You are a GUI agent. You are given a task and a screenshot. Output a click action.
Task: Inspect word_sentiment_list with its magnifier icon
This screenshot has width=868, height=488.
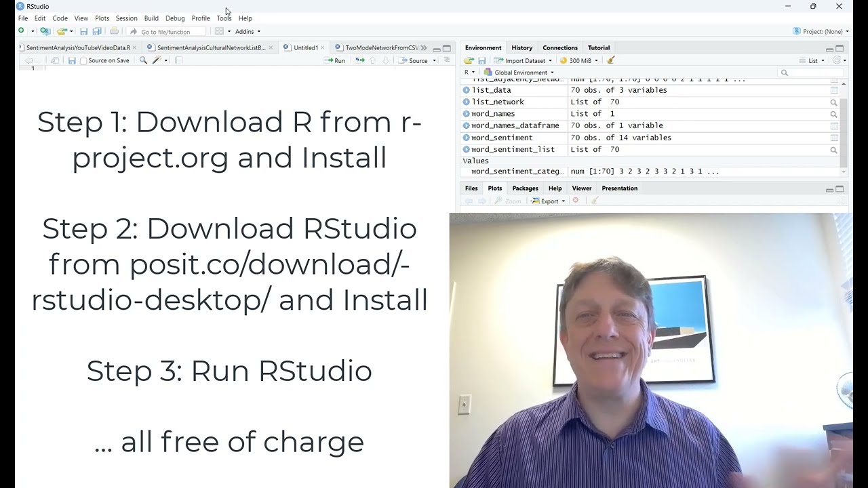[834, 150]
